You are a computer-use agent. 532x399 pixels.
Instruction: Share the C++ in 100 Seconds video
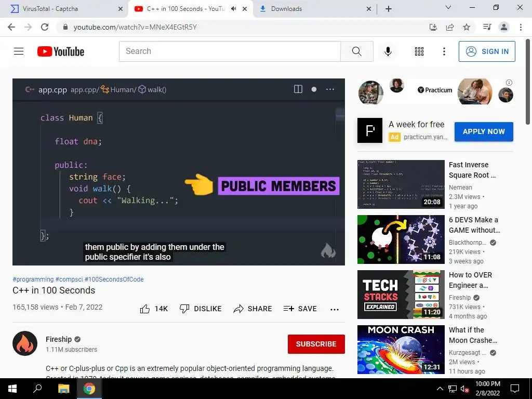pyautogui.click(x=253, y=309)
